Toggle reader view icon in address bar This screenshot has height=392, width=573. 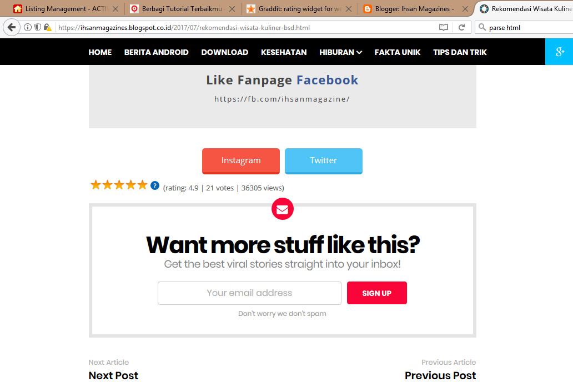(x=443, y=27)
